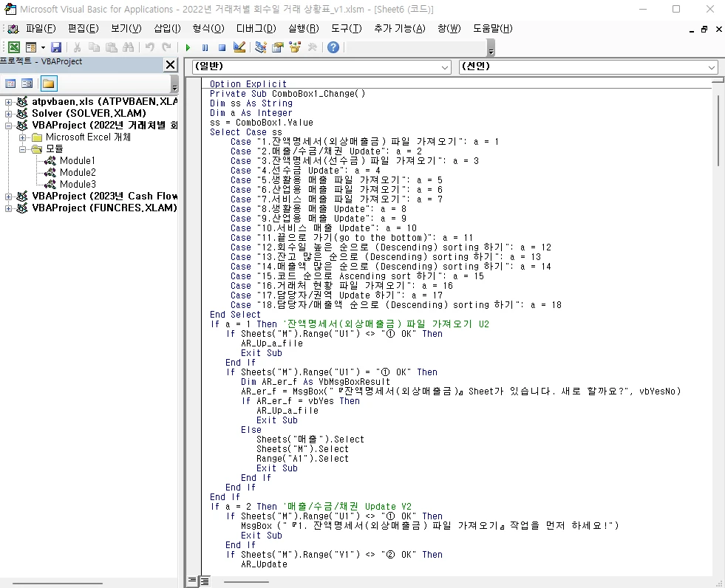This screenshot has width=725, height=588.
Task: Open the (선언) procedure dropdown
Action: tap(709, 67)
